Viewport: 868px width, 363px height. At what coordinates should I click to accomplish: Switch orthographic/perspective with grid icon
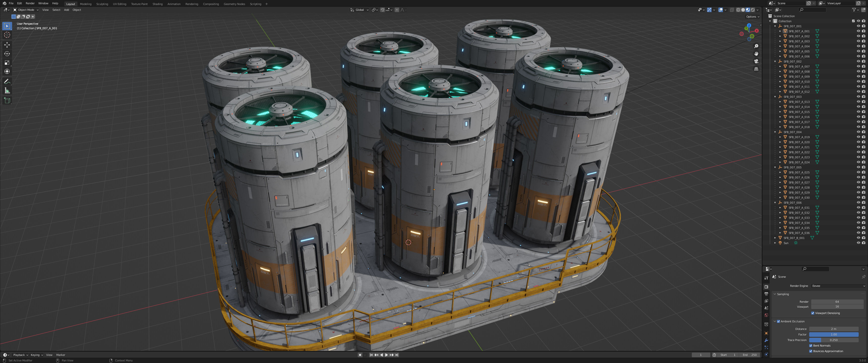click(x=756, y=69)
